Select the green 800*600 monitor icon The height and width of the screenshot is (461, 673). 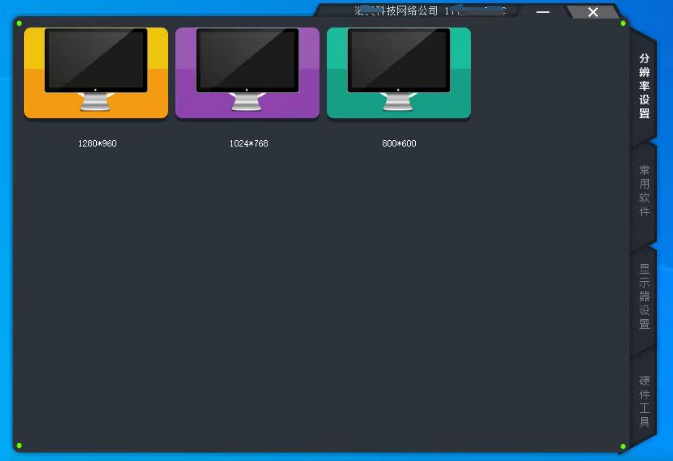click(399, 73)
